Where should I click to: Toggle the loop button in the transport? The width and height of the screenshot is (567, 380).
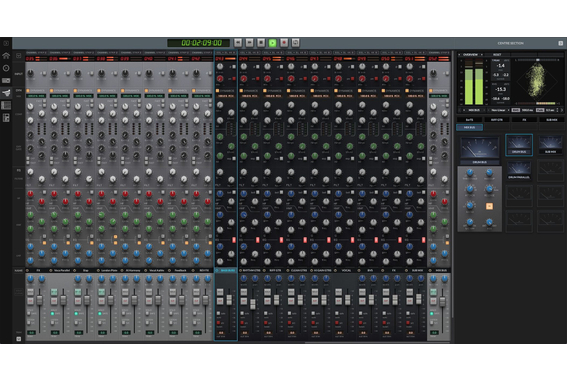(295, 43)
